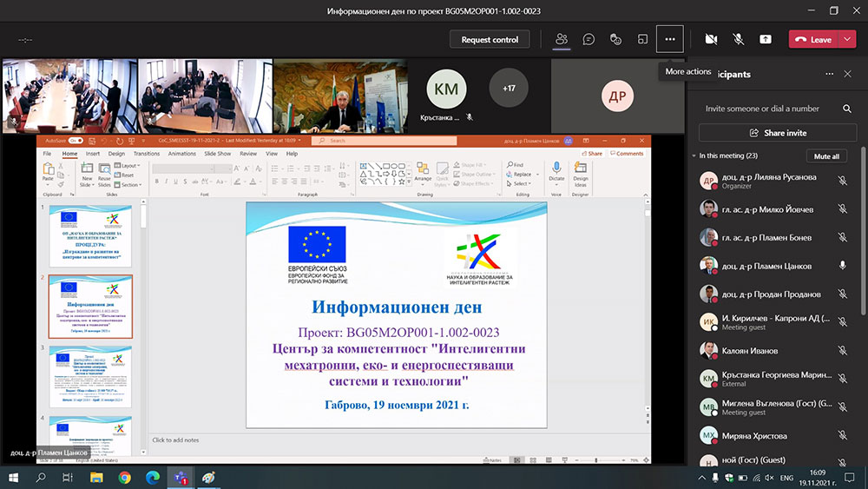
Task: Turn on the camera
Action: 712,39
